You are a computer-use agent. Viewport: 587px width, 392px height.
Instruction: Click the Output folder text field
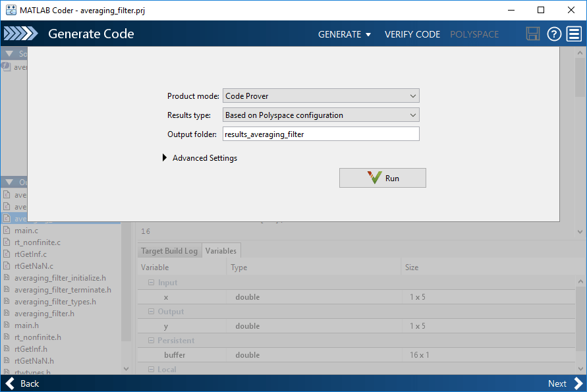(x=321, y=134)
